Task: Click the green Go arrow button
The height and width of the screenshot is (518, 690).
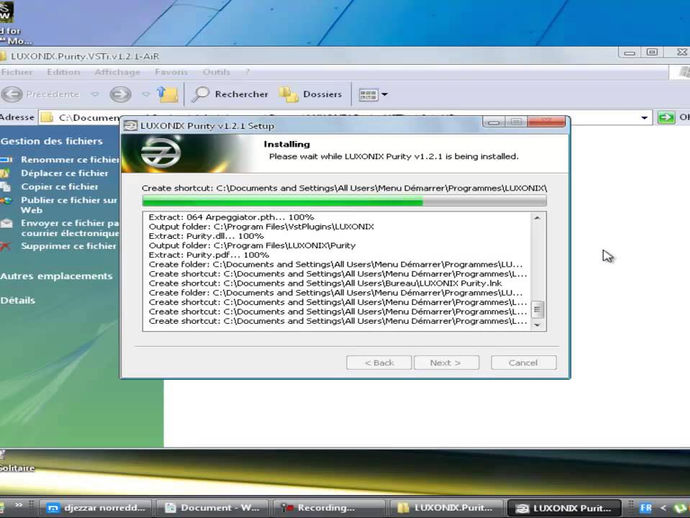Action: pyautogui.click(x=666, y=118)
